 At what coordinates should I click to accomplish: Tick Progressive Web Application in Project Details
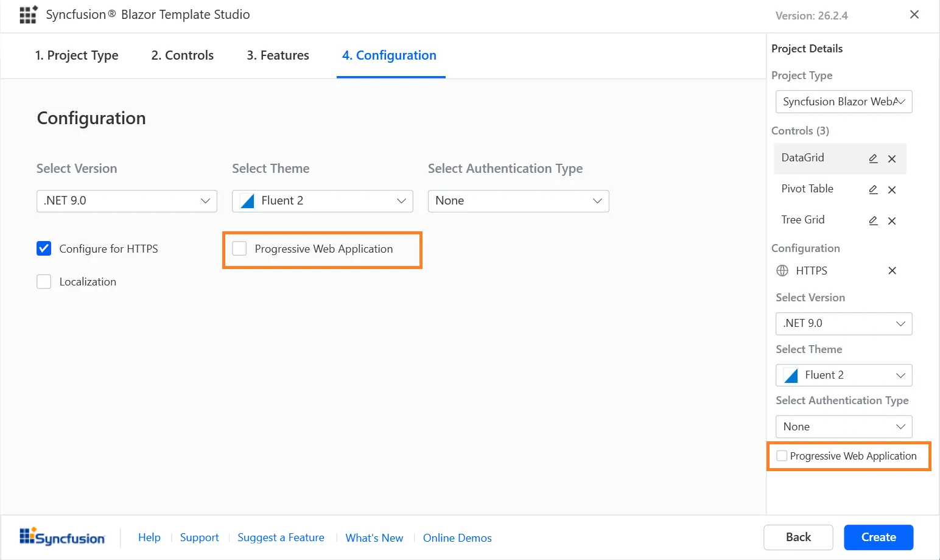pyautogui.click(x=782, y=456)
